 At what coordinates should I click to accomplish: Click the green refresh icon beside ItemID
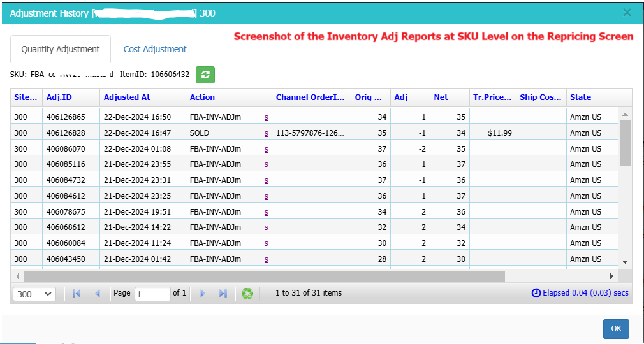tap(205, 75)
